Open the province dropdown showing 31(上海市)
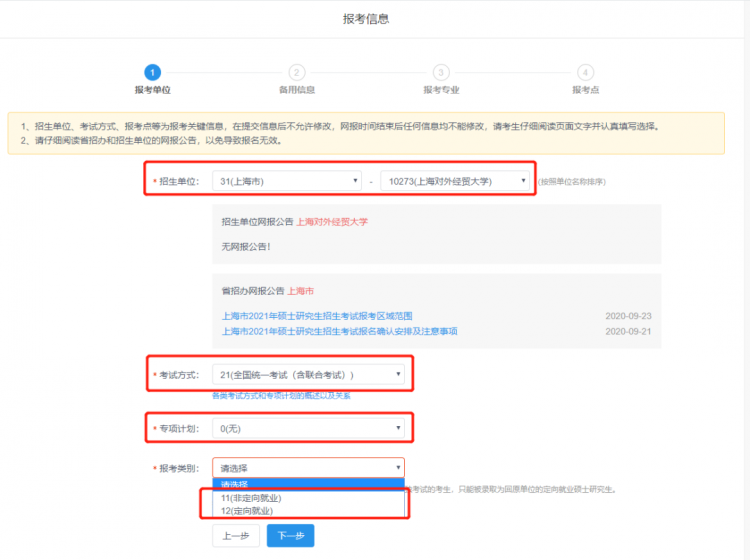 click(x=287, y=181)
